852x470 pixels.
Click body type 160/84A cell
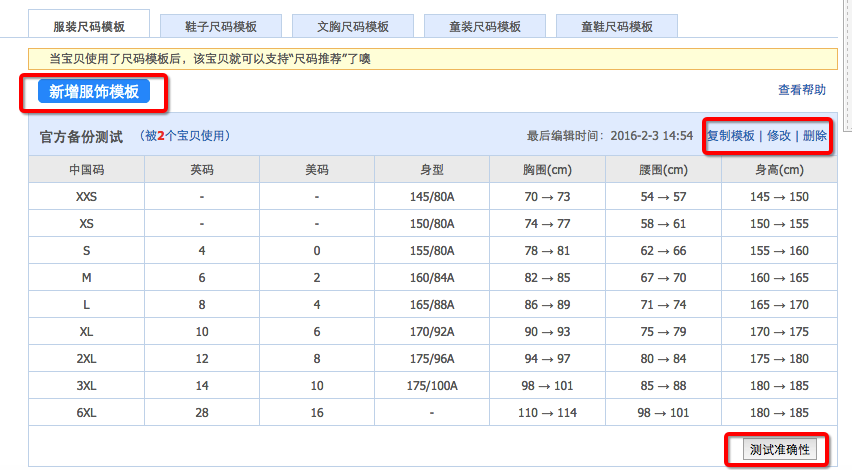(432, 278)
